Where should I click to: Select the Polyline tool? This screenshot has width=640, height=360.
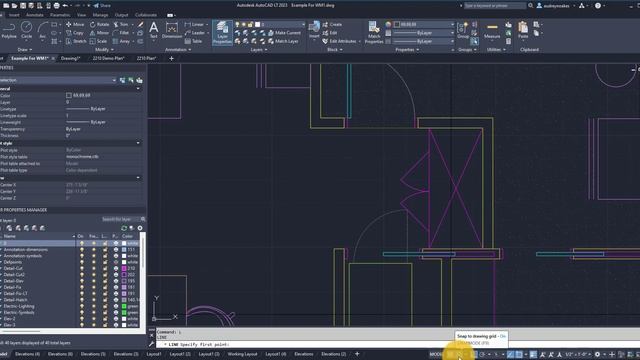click(x=9, y=30)
